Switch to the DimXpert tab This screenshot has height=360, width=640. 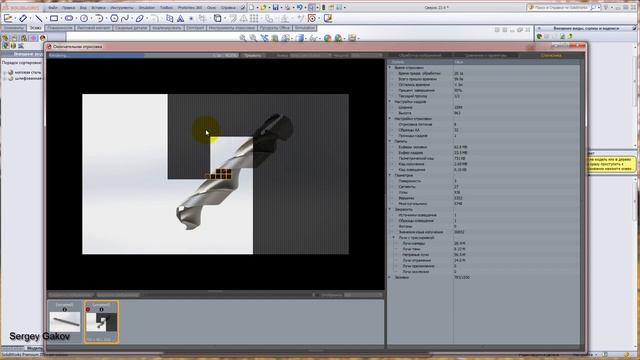195,28
